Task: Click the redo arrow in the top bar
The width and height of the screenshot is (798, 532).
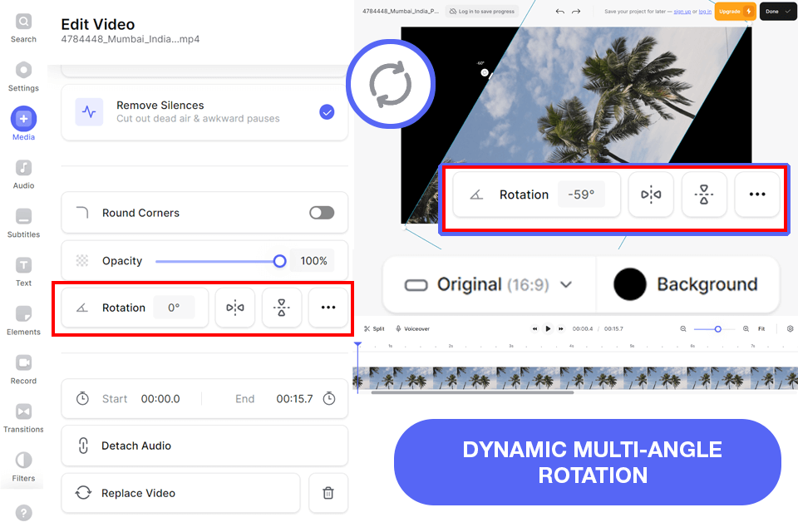Action: (576, 11)
